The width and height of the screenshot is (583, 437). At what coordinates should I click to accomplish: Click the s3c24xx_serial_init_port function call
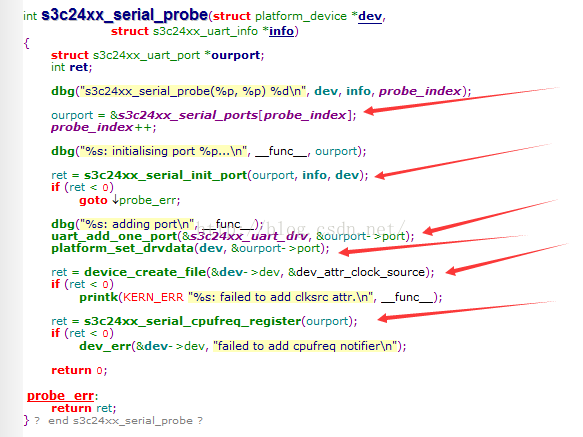point(165,175)
